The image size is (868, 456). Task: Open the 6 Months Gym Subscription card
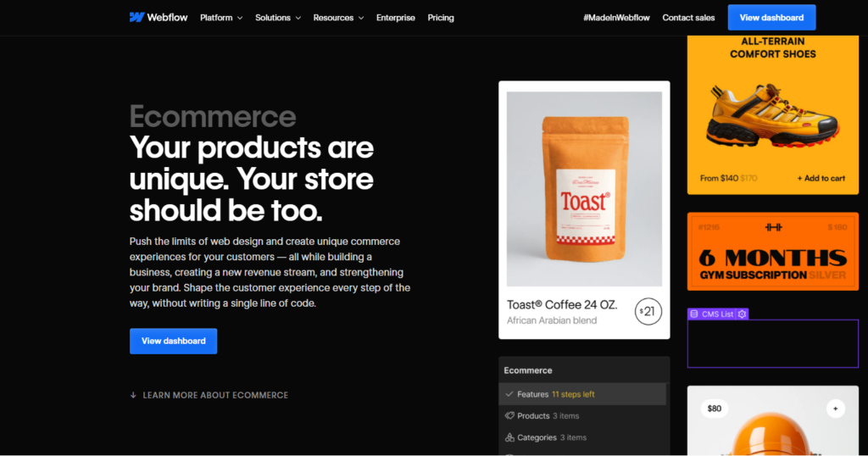click(773, 251)
